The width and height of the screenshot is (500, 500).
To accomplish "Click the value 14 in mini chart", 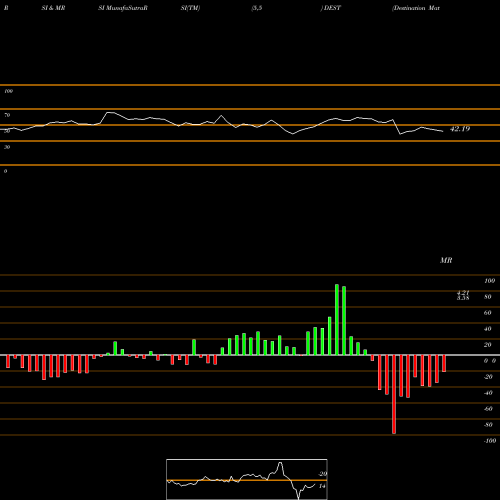I will point(322,486).
